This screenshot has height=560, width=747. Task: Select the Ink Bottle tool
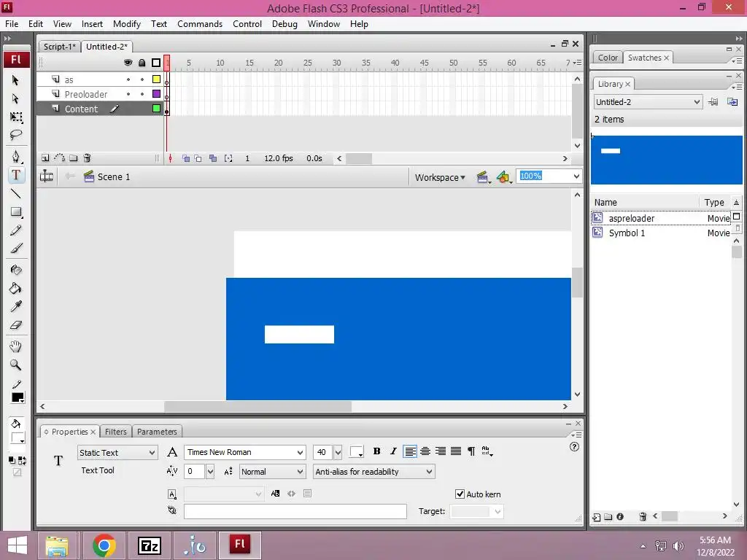point(16,270)
